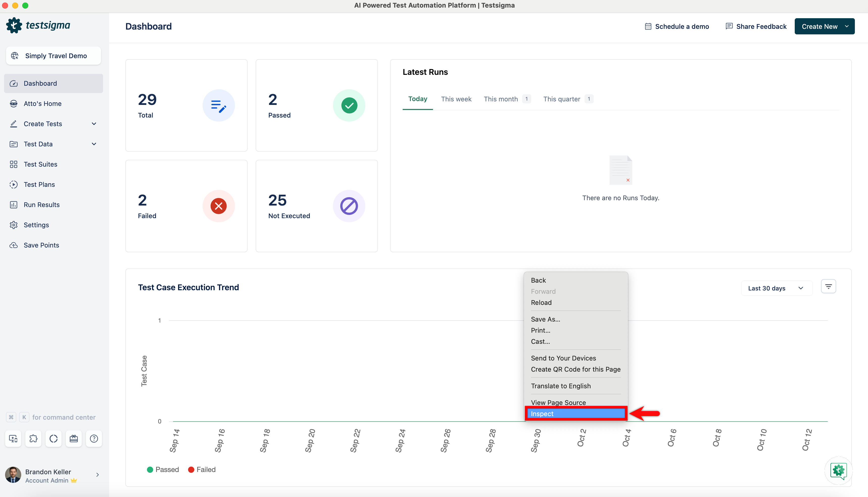Click Schedule a demo link
Image resolution: width=868 pixels, height=497 pixels.
pyautogui.click(x=677, y=26)
